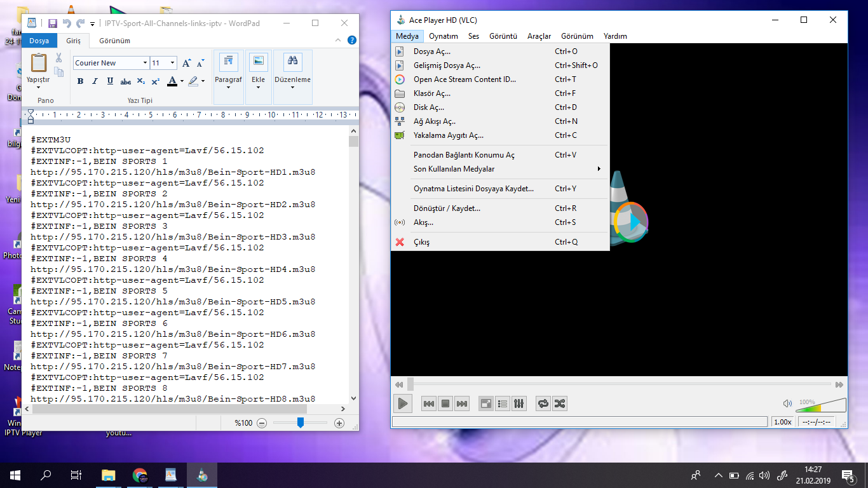Open the Ses menu in Ace Player
This screenshot has width=868, height=488.
[473, 36]
